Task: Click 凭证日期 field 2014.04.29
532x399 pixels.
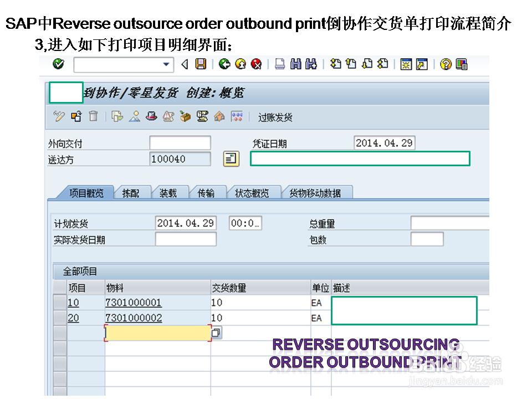Action: (385, 143)
